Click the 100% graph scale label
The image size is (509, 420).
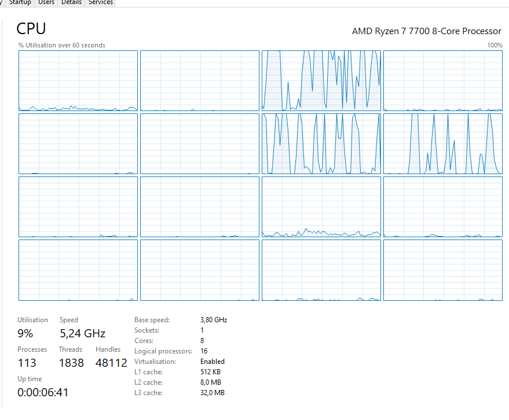(495, 45)
